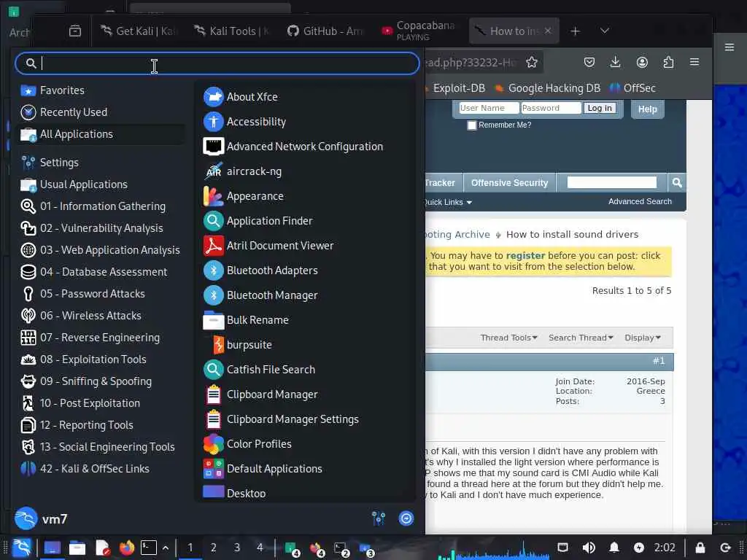Viewport: 747px width, 560px height.
Task: Switch to the Kali Tools browser tab
Action: 232,31
